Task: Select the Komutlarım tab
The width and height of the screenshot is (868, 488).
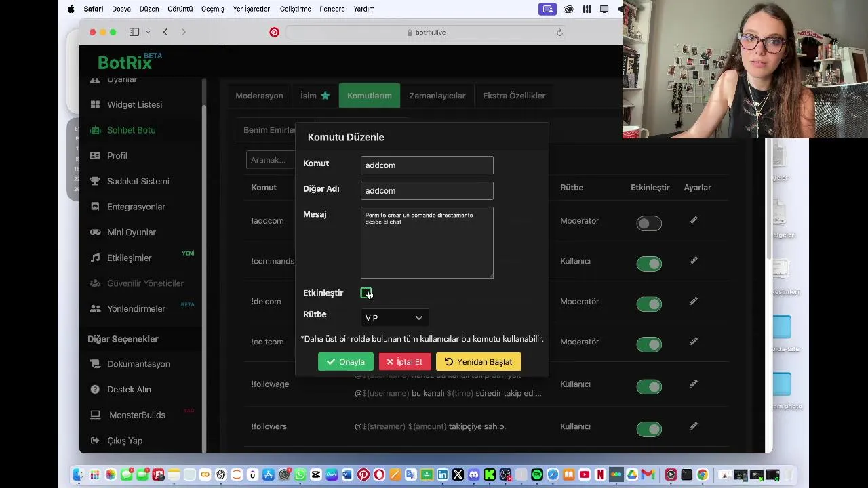Action: [370, 96]
